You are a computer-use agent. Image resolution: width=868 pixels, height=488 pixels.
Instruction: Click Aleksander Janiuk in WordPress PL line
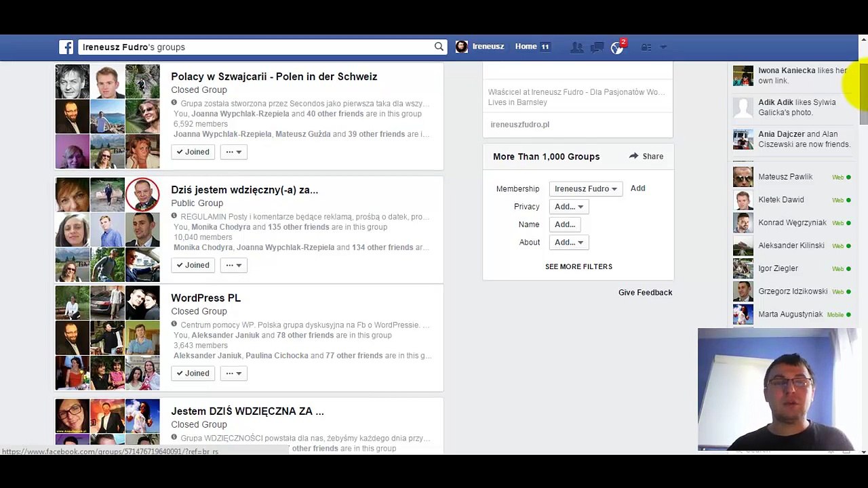coord(225,335)
